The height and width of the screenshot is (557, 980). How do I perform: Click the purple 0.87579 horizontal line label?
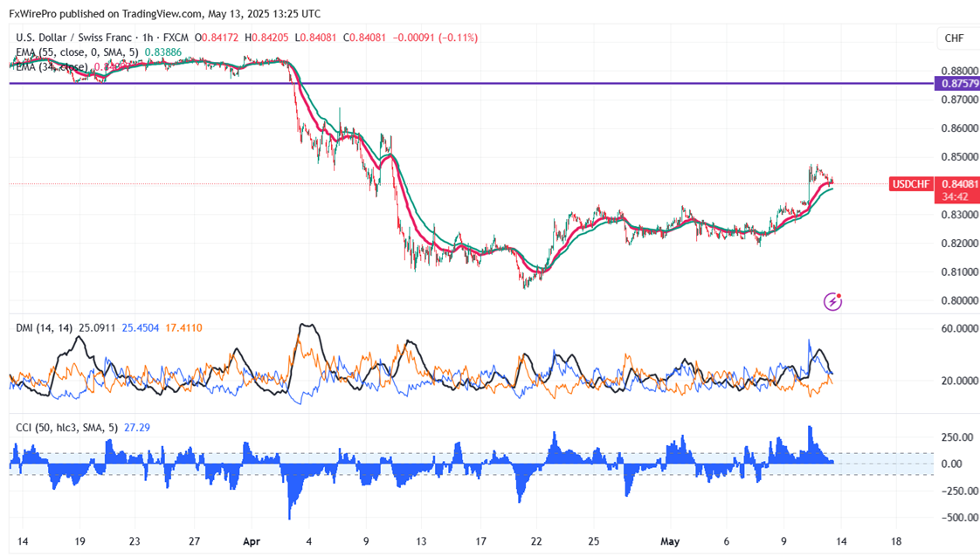tap(957, 84)
